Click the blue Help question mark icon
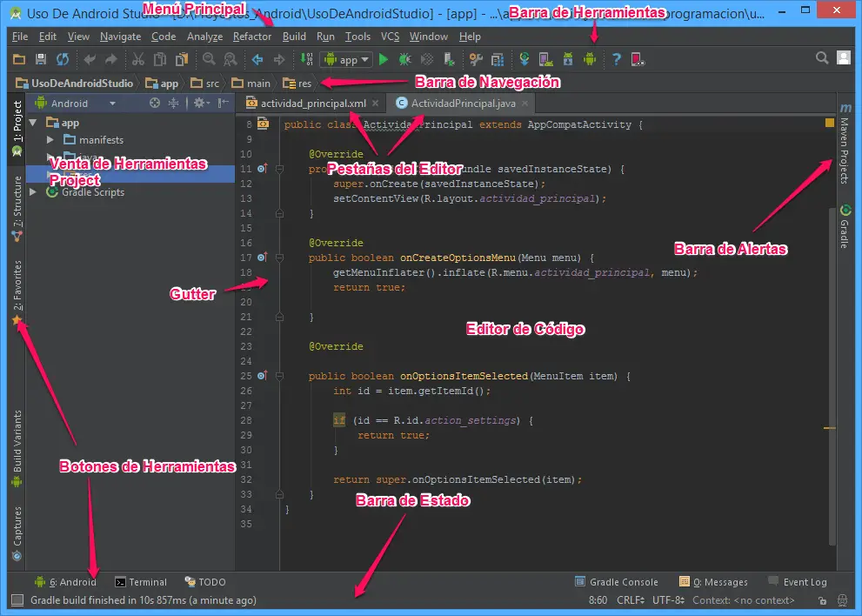 coord(616,59)
